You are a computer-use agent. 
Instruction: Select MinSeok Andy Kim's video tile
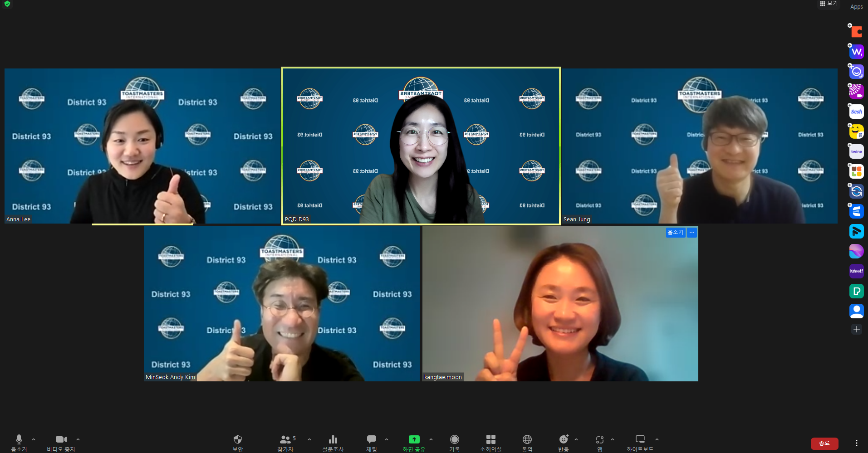(282, 304)
